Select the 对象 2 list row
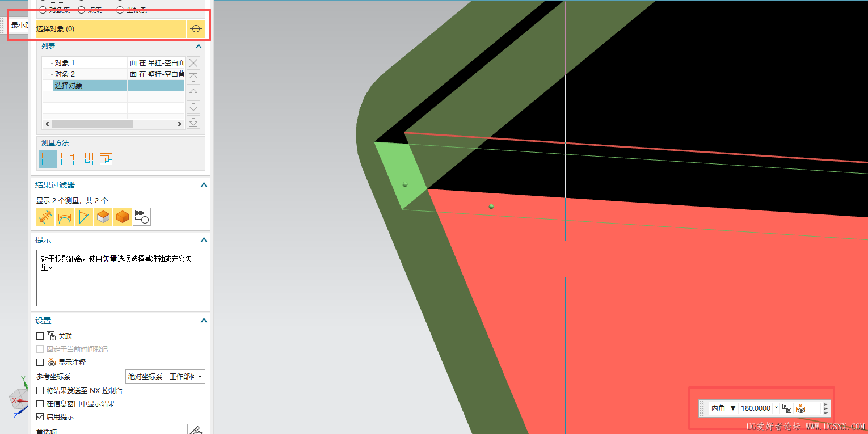868x434 pixels. click(113, 74)
